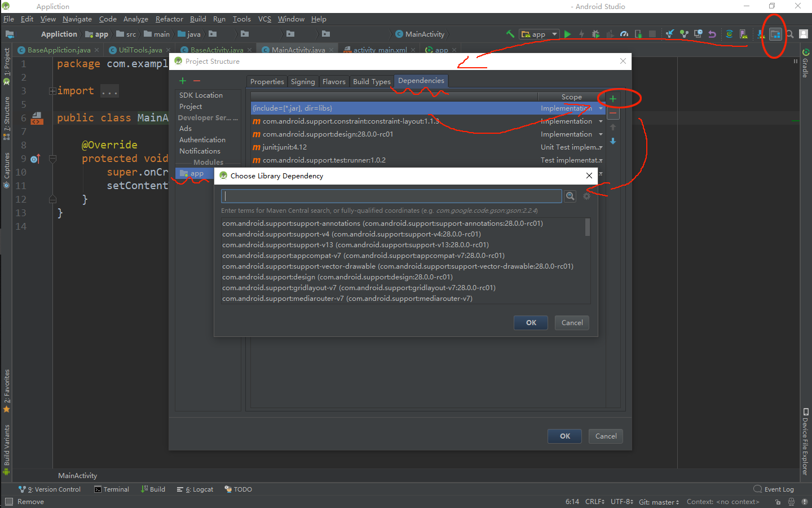Open the UTF-8 encoding selector

[622, 502]
